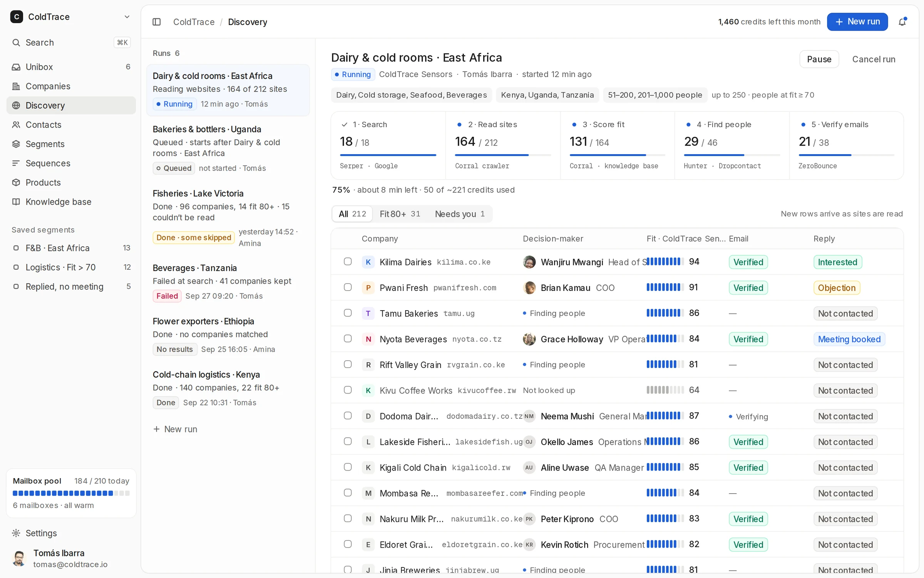Screen dimensions: 924x578
Task: Open the Beverages · Tanzania failed run
Action: point(228,282)
